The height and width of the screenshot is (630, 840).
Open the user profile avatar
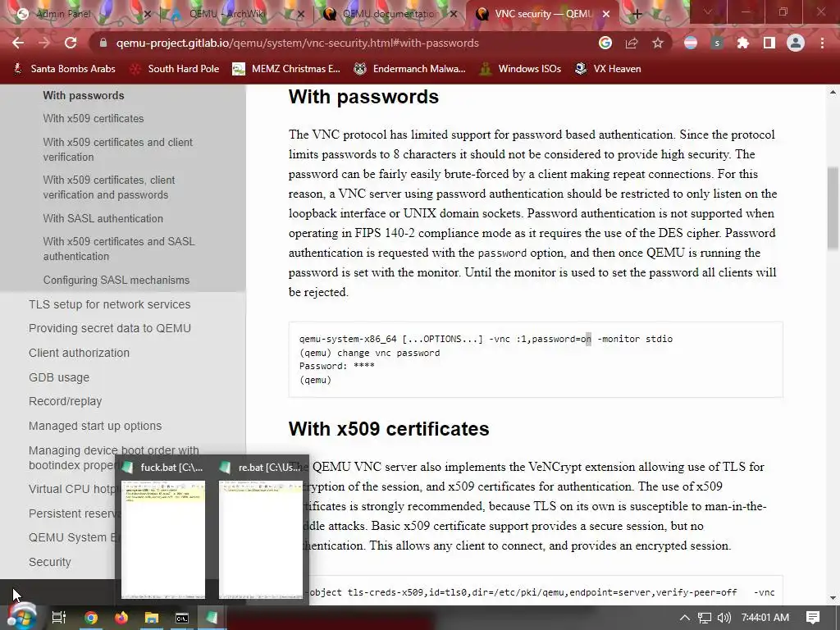point(796,43)
